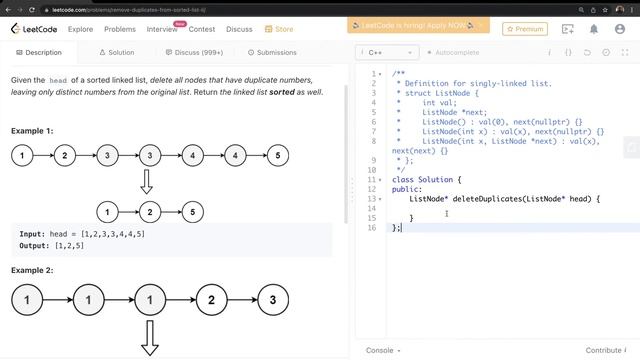The image size is (640, 360).
Task: Click node 3 in Example 2 diagram
Action: [x=273, y=300]
